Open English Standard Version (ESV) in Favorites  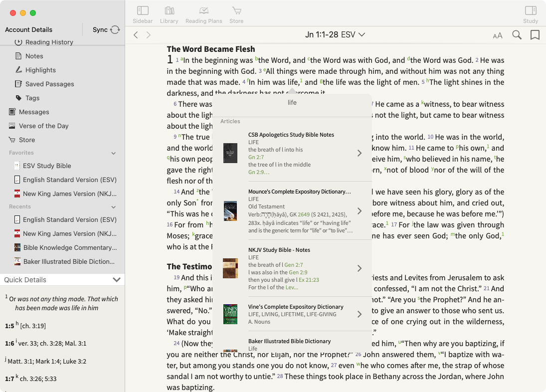click(x=70, y=180)
